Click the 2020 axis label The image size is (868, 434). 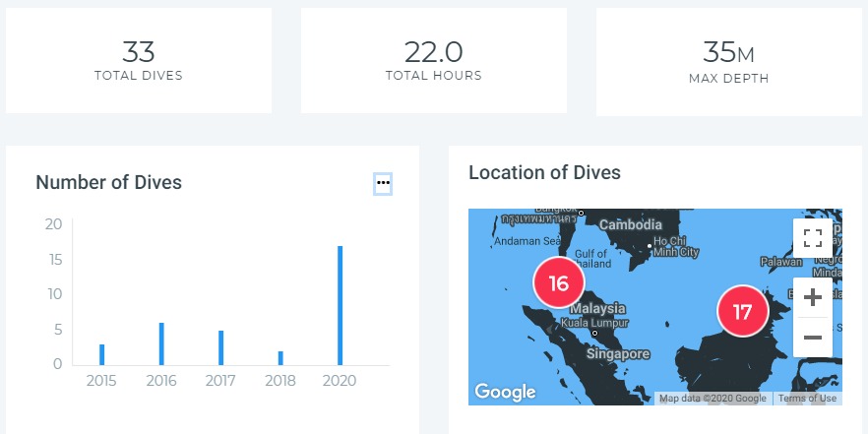tap(340, 381)
